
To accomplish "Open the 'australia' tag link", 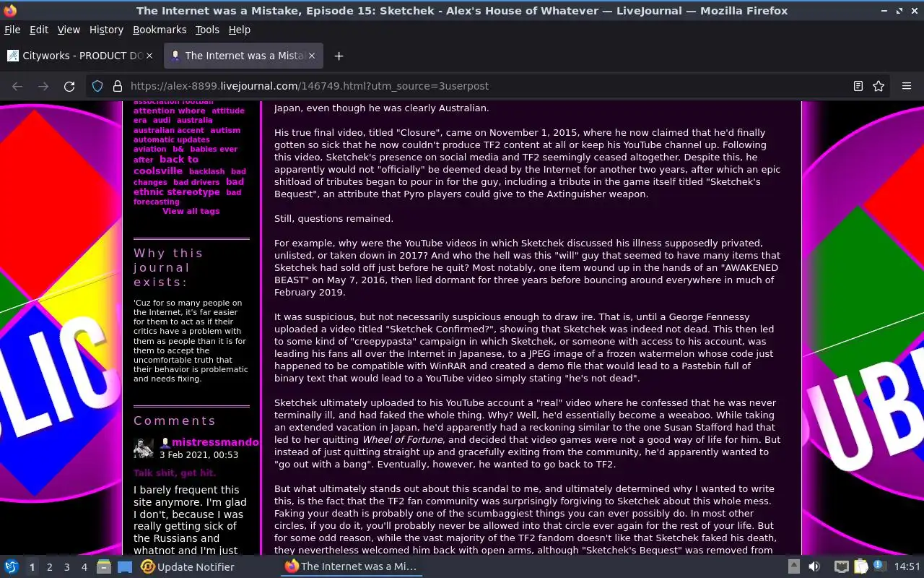I will pos(194,121).
